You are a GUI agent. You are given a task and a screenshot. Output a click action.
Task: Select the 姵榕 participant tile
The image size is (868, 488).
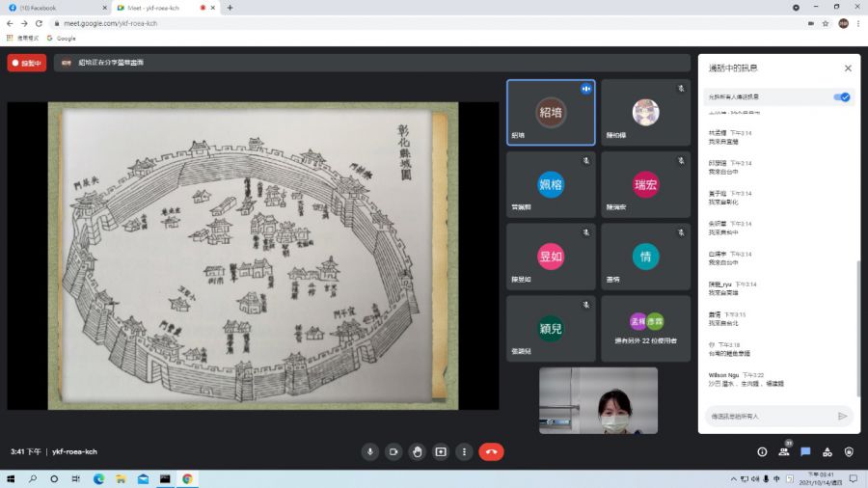point(551,184)
